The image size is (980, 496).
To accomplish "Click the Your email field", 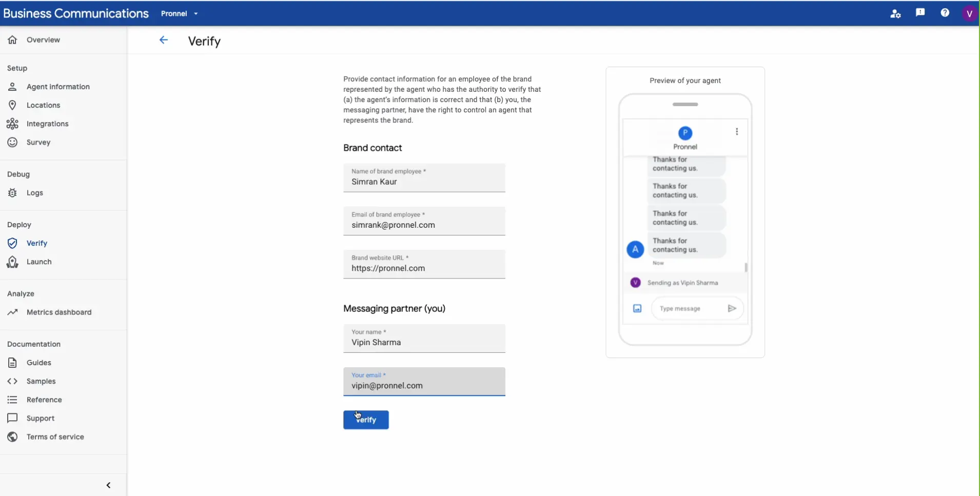I will tap(424, 382).
